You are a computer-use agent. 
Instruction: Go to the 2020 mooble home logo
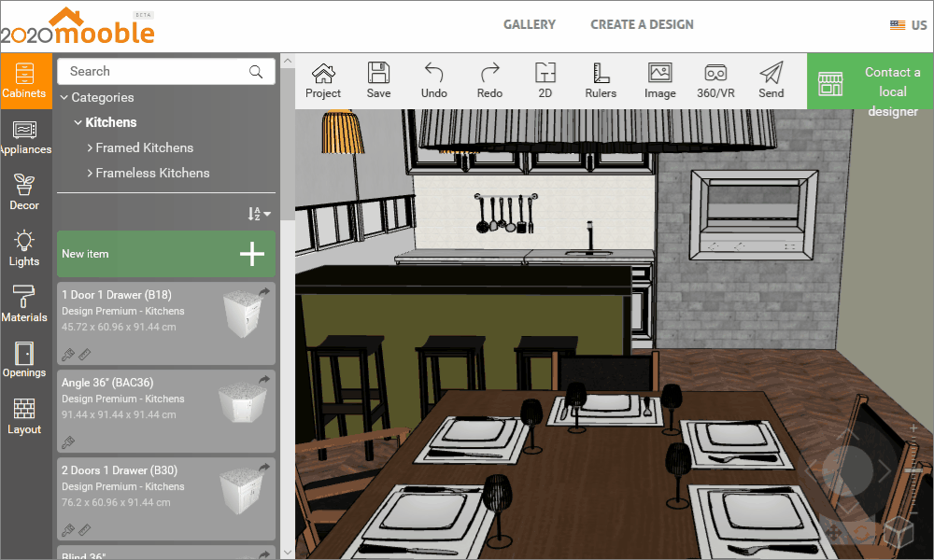[x=78, y=26]
